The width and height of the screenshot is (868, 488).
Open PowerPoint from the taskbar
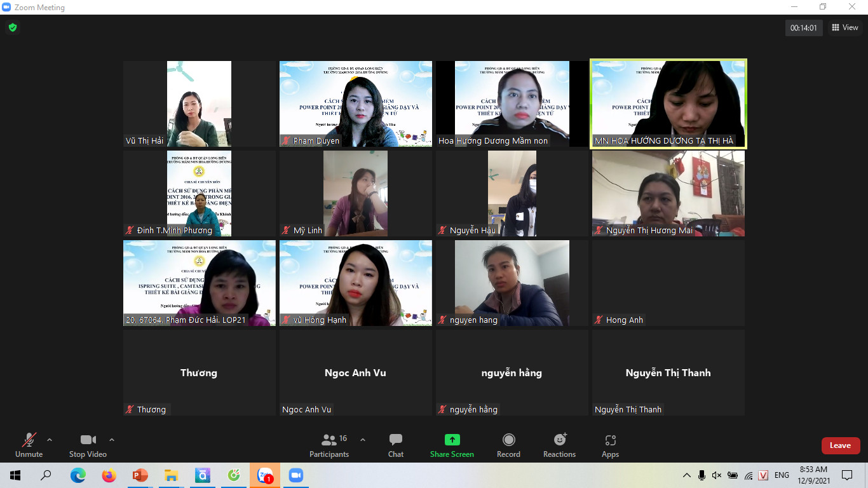point(140,475)
